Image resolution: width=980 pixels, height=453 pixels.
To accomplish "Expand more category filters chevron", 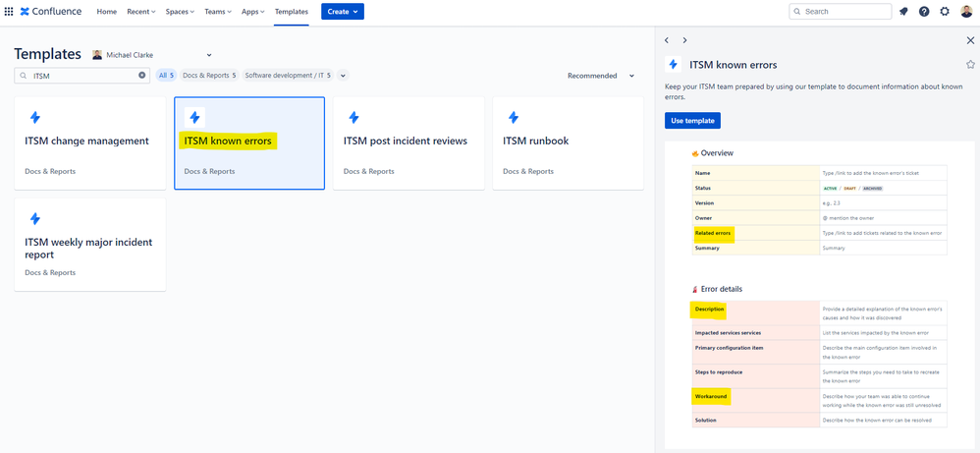I will pos(343,75).
